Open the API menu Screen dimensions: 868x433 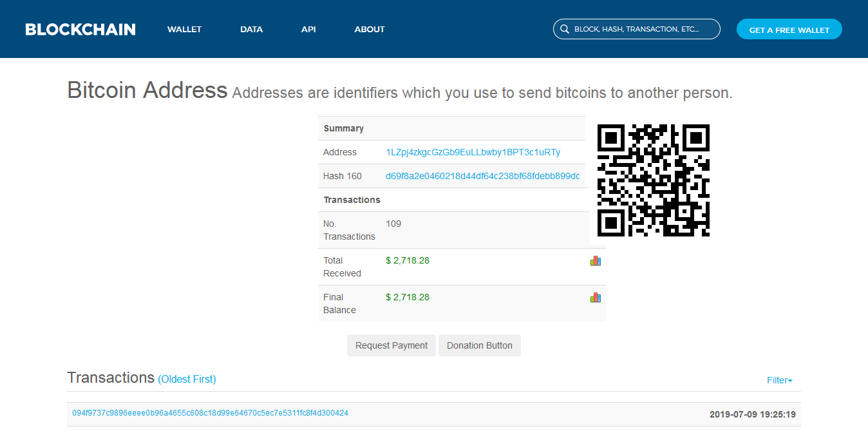point(308,29)
